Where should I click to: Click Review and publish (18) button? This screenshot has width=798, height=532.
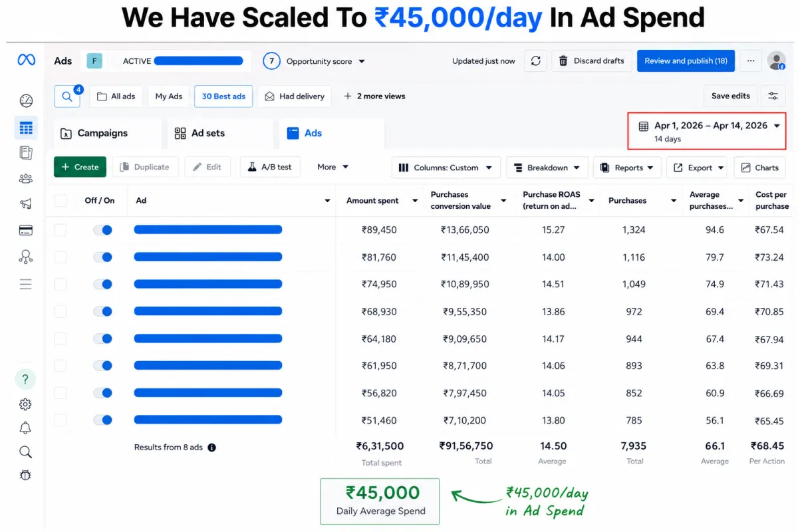(686, 61)
